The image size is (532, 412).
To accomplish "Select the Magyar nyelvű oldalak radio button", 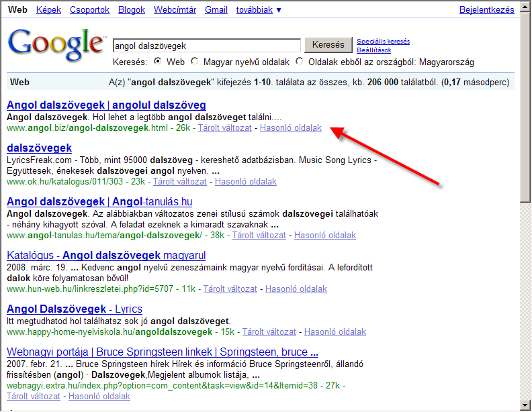I will pos(194,61).
